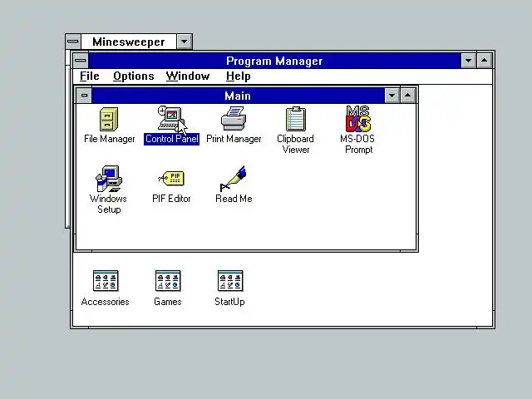Viewport: 532px width, 399px height.
Task: Click the StartUp label
Action: (229, 302)
